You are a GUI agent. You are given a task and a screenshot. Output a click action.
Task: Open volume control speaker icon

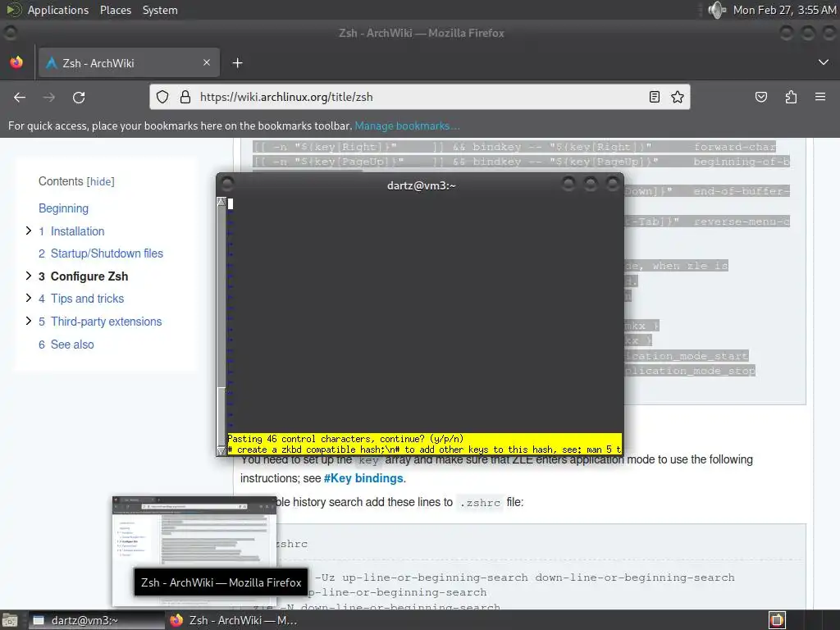click(716, 10)
